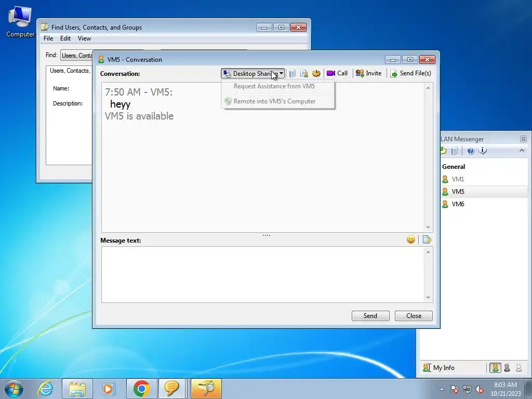This screenshot has height=399, width=532.
Task: Open network tray icon
Action: click(467, 389)
